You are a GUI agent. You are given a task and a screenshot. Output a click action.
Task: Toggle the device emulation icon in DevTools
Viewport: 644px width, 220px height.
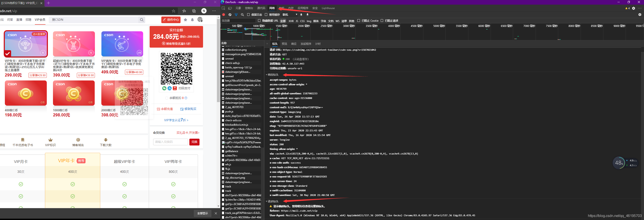click(x=230, y=8)
